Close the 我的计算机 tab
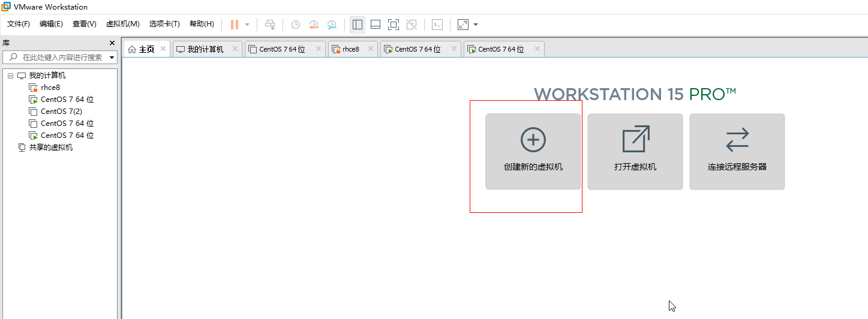The width and height of the screenshot is (868, 319). pyautogui.click(x=235, y=49)
